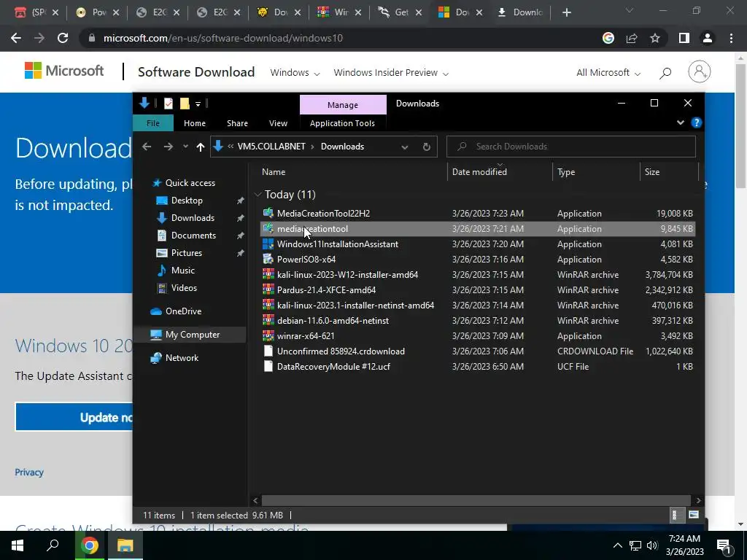Open the View ribbon tab
The height and width of the screenshot is (560, 747).
tap(278, 122)
